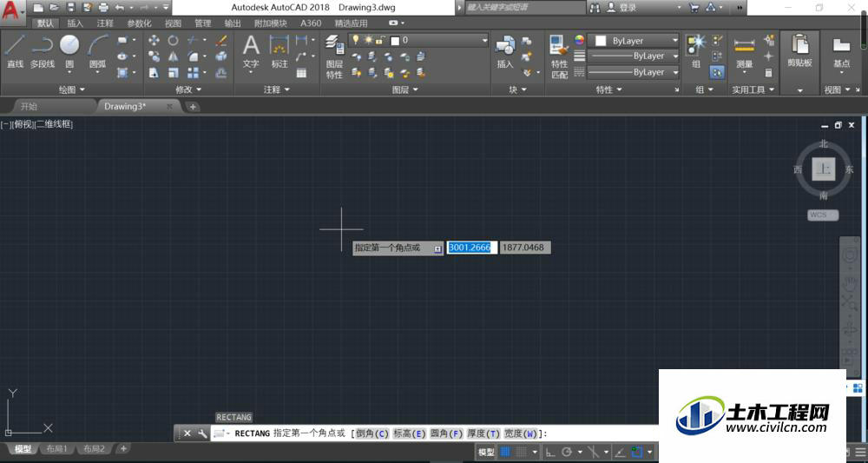Select the Line (直线) tool
This screenshot has width=868, height=463.
coord(15,51)
